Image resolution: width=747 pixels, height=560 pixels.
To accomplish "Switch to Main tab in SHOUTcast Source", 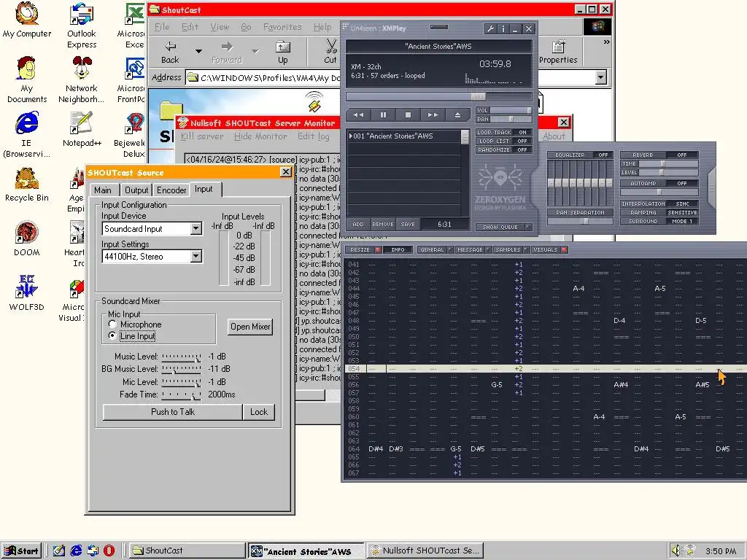I will (103, 190).
